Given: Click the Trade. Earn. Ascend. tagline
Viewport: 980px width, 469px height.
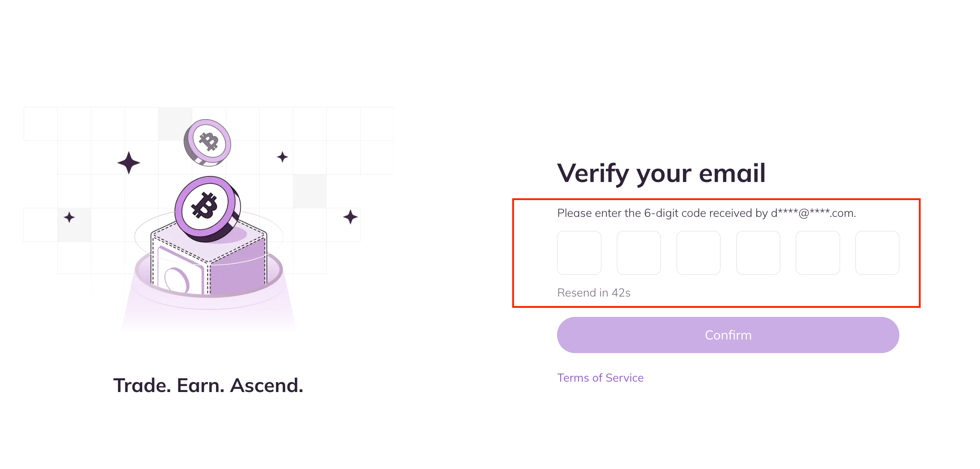Looking at the screenshot, I should (208, 385).
